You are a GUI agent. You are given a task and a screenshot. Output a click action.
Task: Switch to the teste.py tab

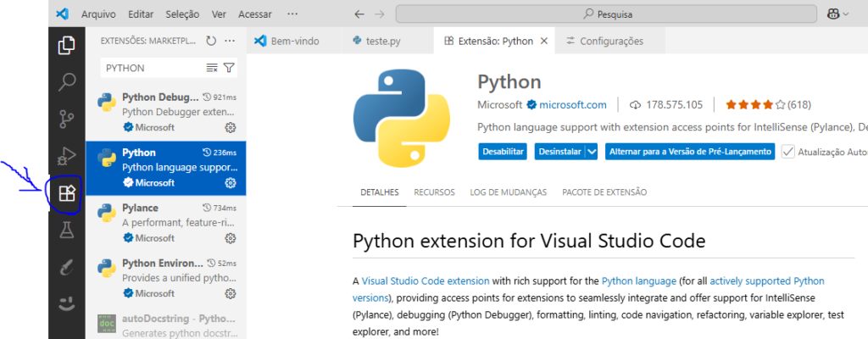coord(381,41)
